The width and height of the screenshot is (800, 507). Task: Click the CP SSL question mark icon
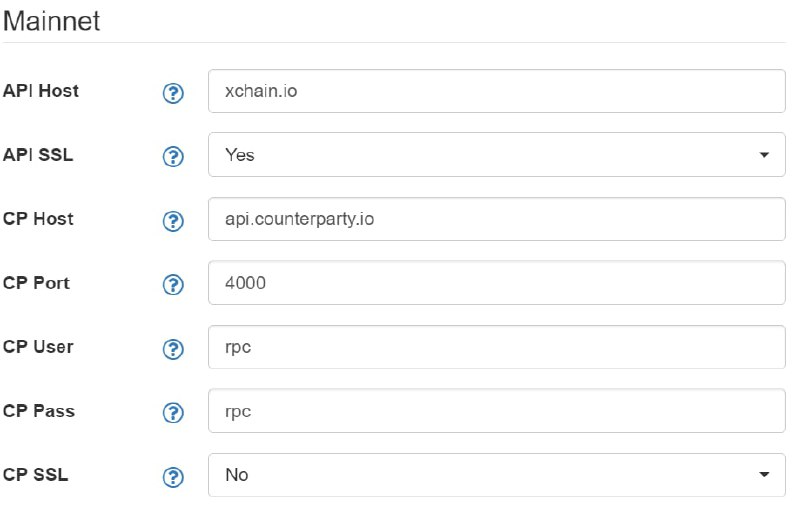click(173, 477)
